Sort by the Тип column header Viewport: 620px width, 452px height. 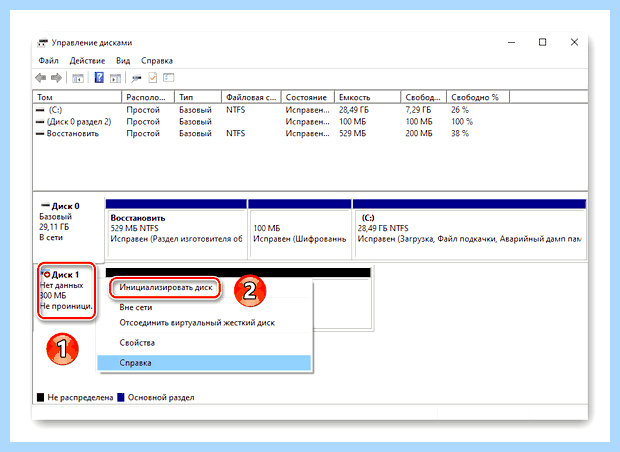pyautogui.click(x=198, y=97)
